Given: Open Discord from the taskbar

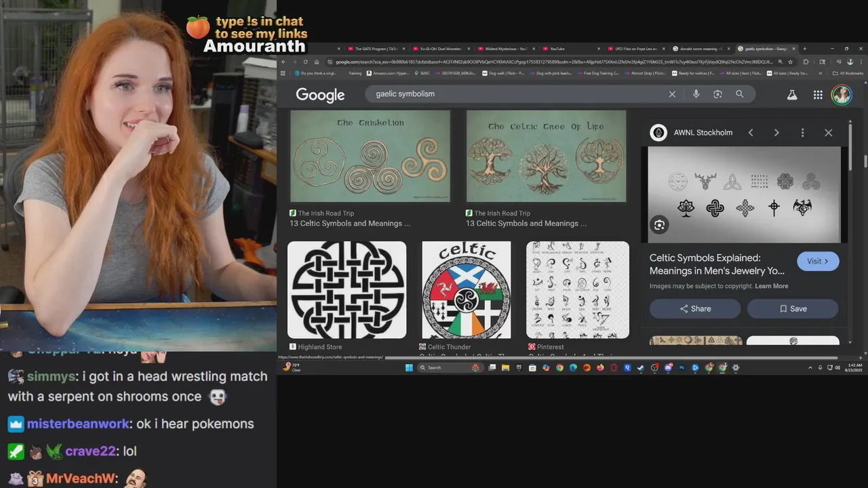Looking at the screenshot, I should tap(668, 367).
